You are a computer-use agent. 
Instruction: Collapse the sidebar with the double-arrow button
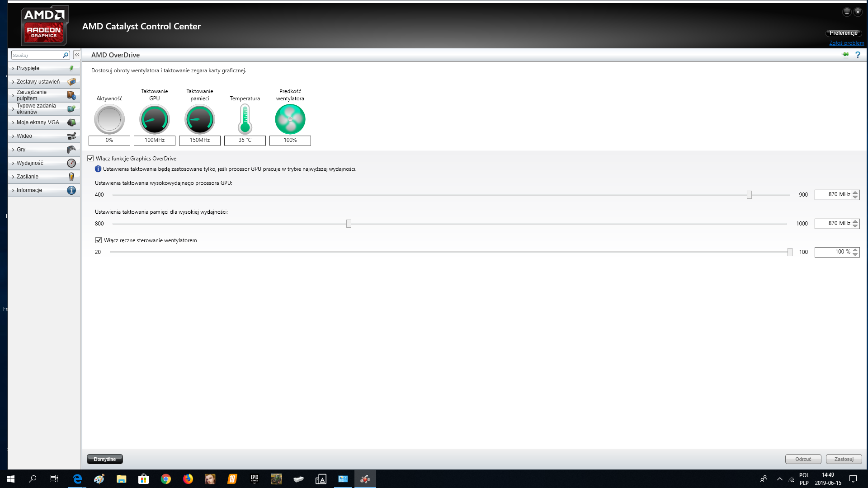[77, 55]
